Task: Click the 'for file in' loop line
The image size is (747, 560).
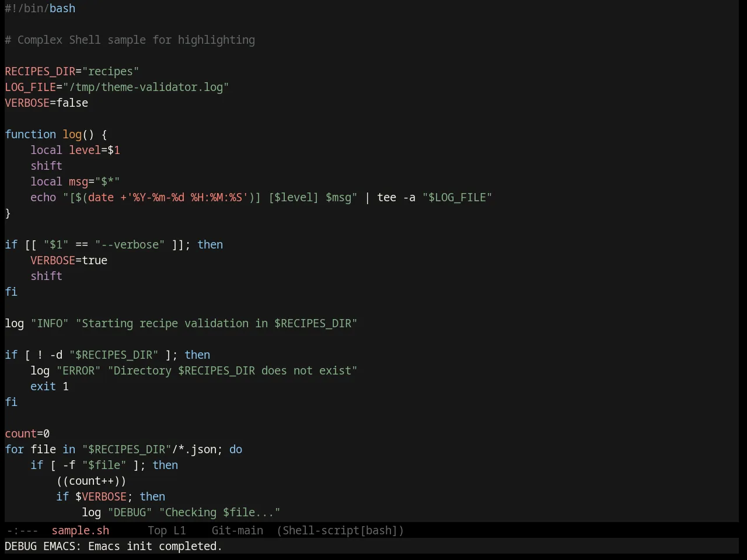Action: click(x=124, y=449)
